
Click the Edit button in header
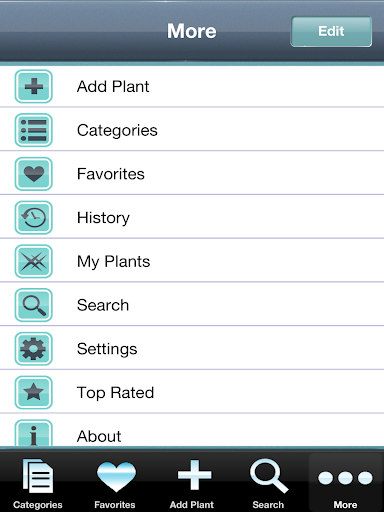click(x=331, y=31)
